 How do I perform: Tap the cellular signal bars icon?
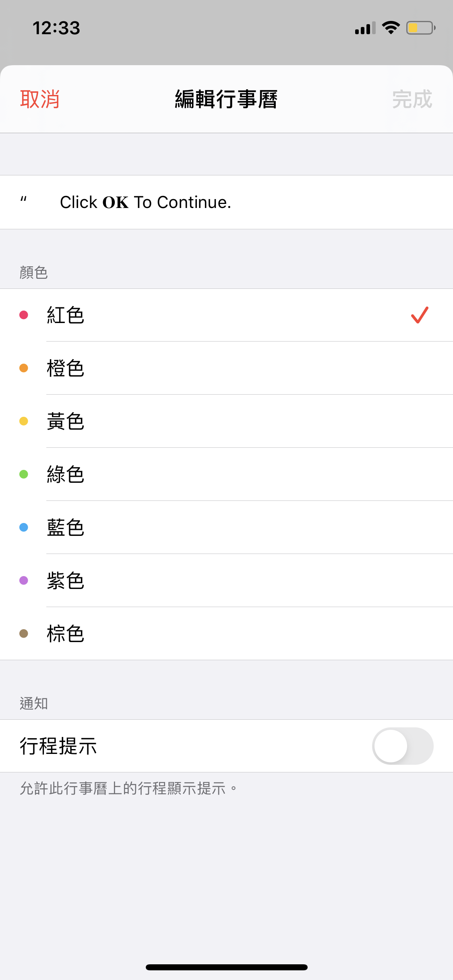pyautogui.click(x=365, y=28)
